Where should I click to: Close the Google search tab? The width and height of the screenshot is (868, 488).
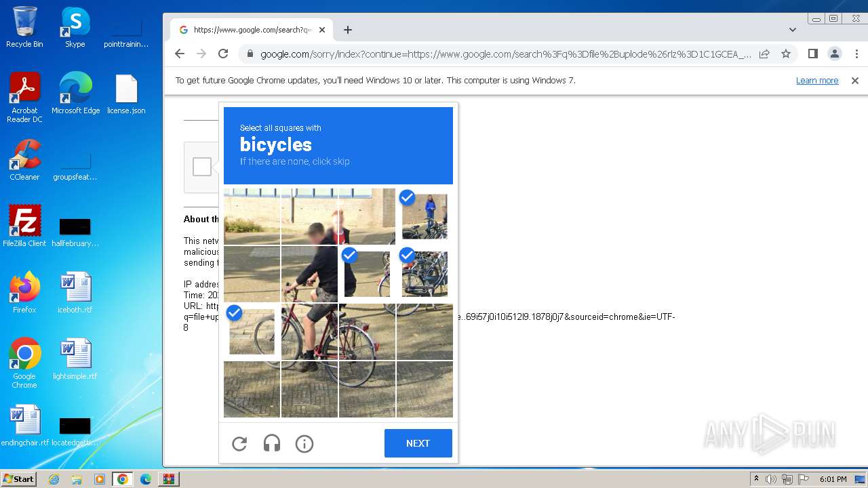(322, 30)
